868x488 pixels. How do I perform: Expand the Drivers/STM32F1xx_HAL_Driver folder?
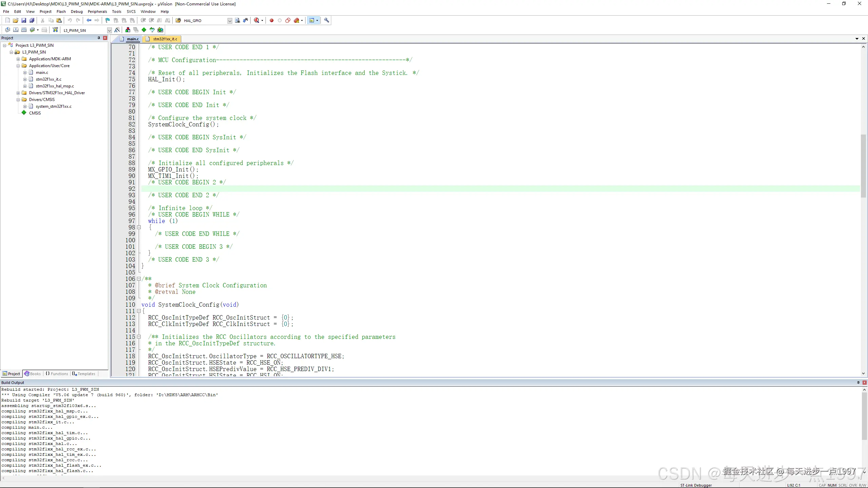(x=18, y=93)
